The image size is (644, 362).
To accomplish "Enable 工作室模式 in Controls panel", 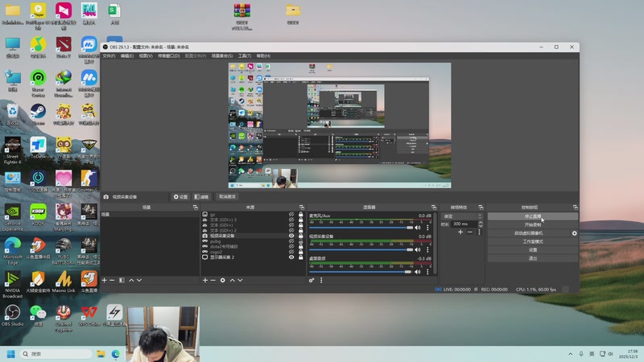I will point(533,241).
